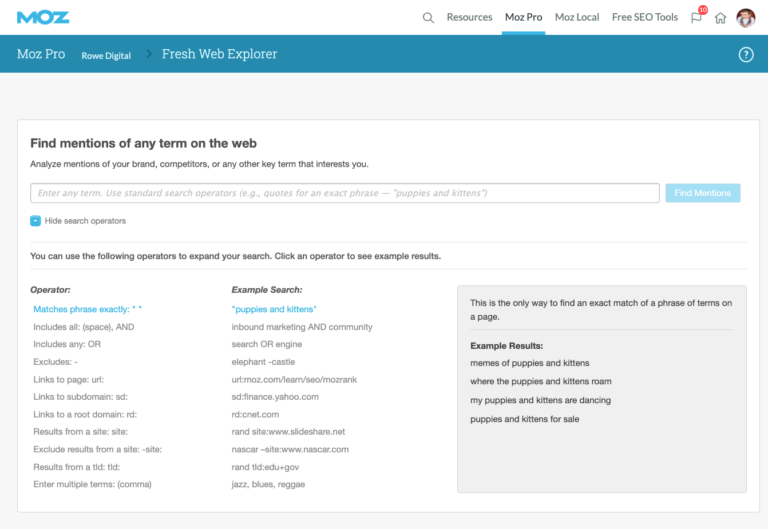Open the Resources menu
This screenshot has width=768, height=529.
tap(469, 17)
